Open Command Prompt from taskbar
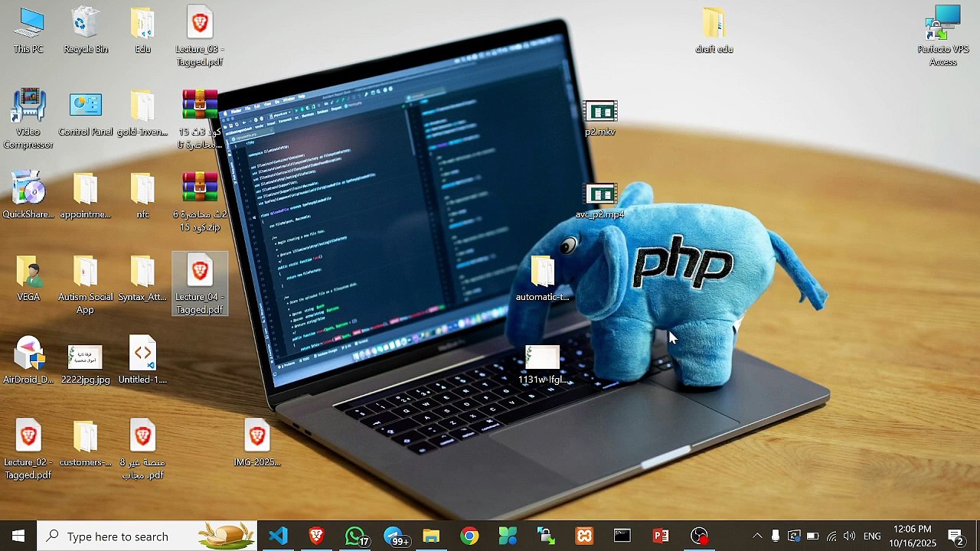 coord(622,536)
